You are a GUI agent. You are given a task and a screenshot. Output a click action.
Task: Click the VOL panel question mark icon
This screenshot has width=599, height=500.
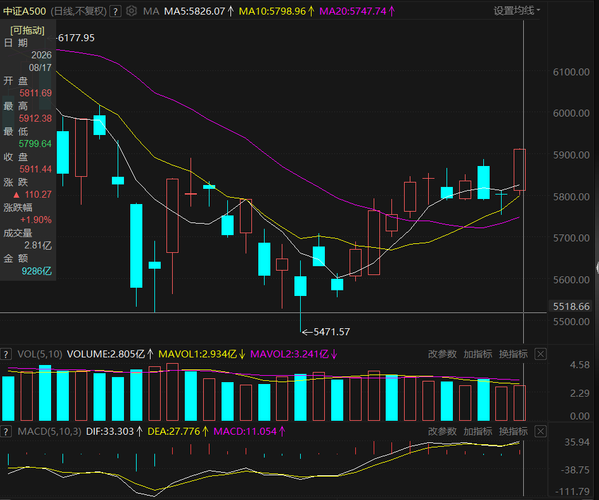[x=5, y=354]
